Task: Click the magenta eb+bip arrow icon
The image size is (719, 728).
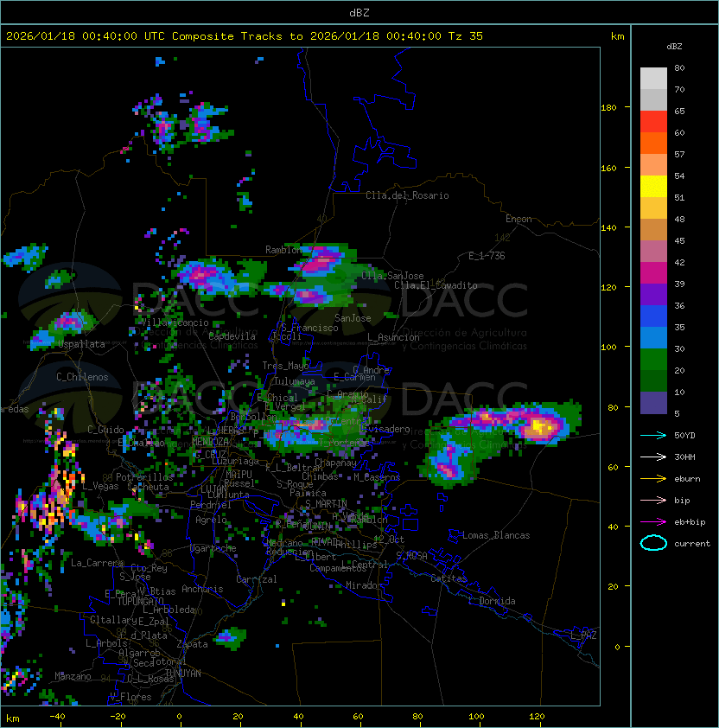Action: coord(653,522)
